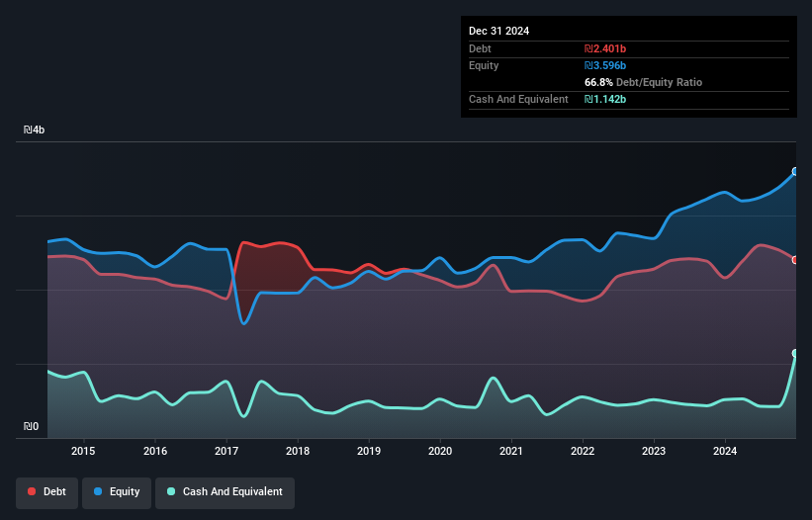The width and height of the screenshot is (812, 520).
Task: Toggle the Equity series legend button
Action: tap(117, 492)
